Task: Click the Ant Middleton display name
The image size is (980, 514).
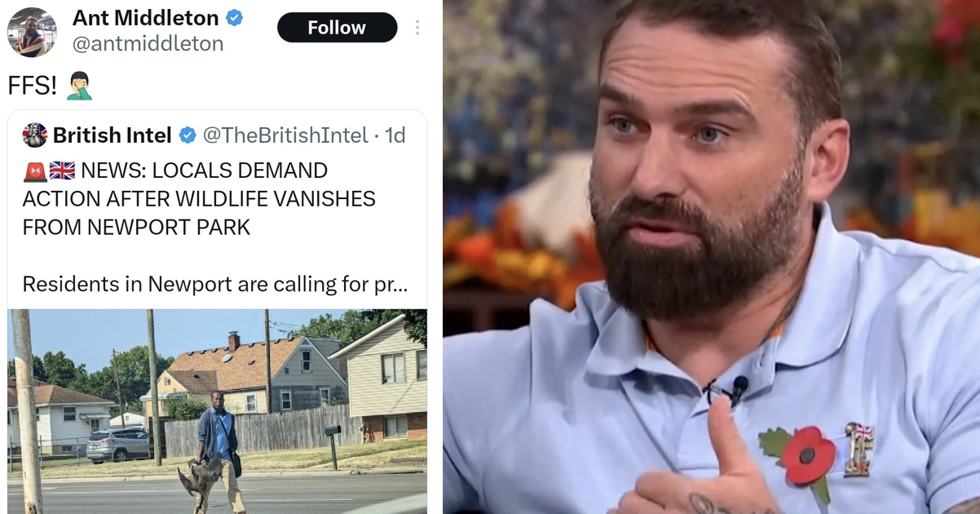Action: point(146,18)
